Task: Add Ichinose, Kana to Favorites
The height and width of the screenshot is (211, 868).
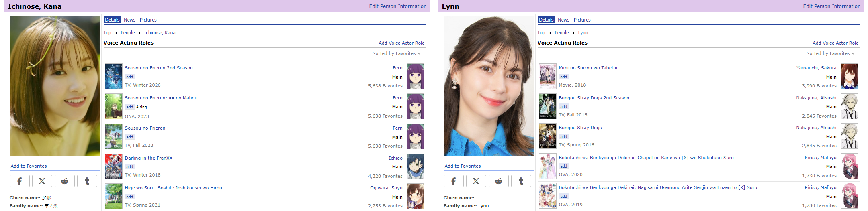Action: [29, 166]
